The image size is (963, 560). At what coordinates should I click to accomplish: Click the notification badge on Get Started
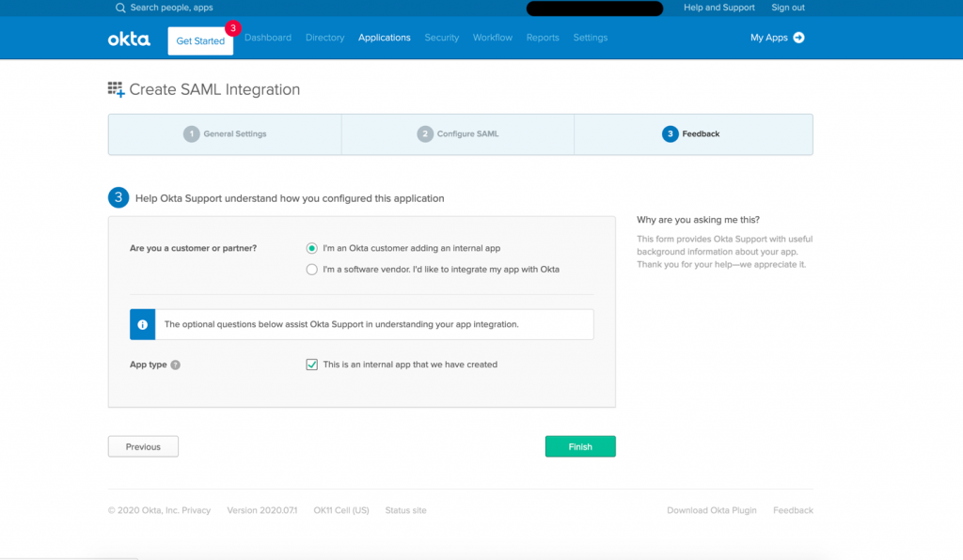click(232, 29)
